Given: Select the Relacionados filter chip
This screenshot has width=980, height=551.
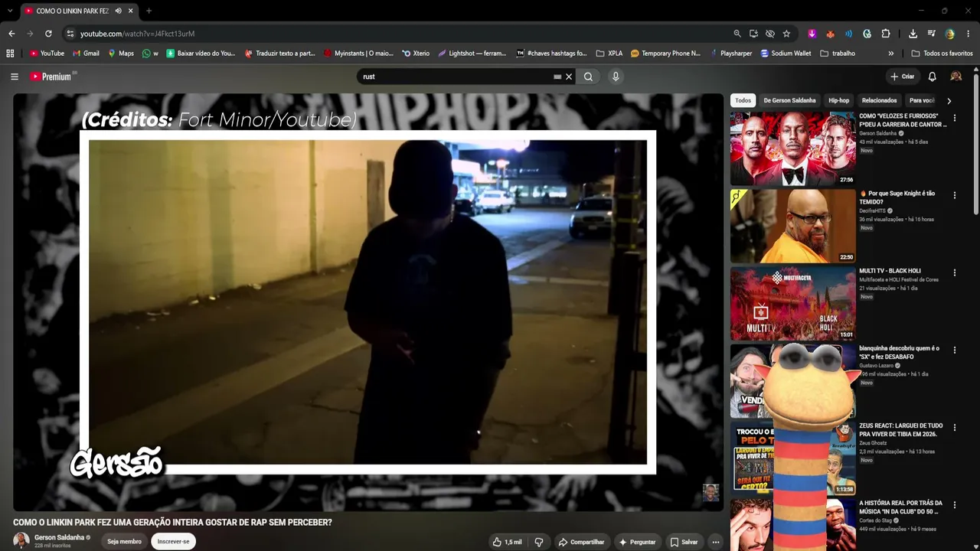Looking at the screenshot, I should 879,100.
